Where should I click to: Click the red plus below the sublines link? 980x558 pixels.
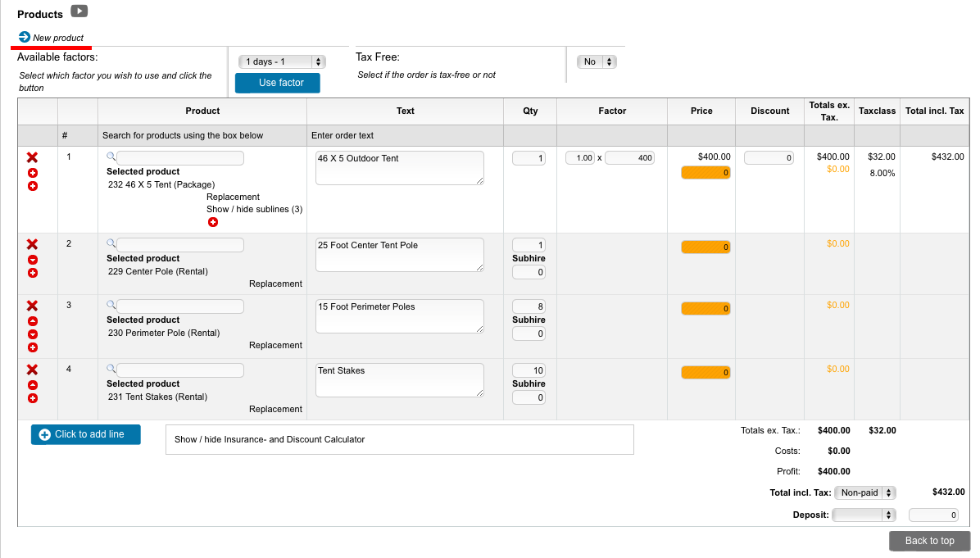click(x=213, y=222)
